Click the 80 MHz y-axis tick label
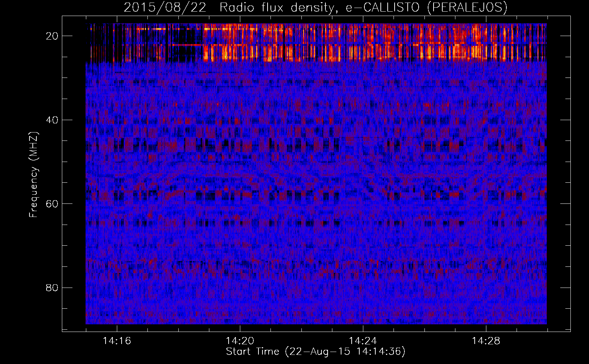The width and height of the screenshot is (589, 364). (x=52, y=288)
